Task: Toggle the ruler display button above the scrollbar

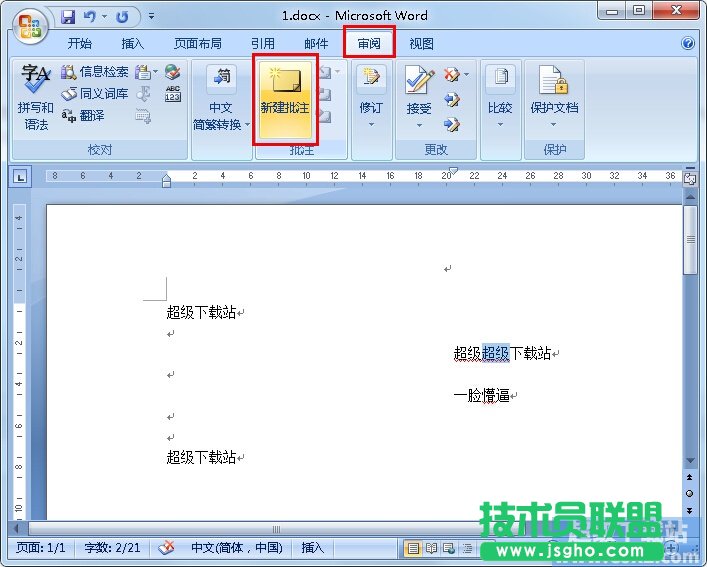Action: coord(689,178)
